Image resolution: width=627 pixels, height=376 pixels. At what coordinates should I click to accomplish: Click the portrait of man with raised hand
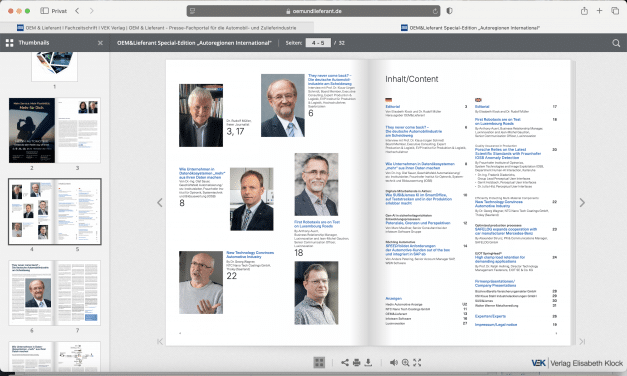[201, 282]
